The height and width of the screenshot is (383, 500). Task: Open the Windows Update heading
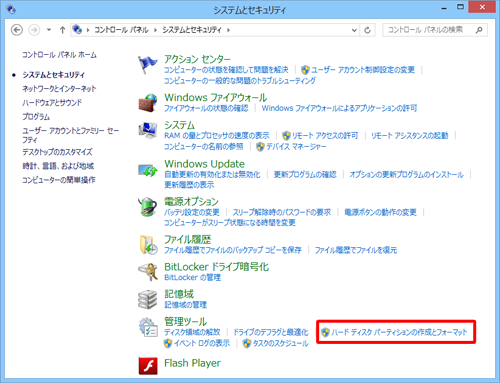coord(204,164)
